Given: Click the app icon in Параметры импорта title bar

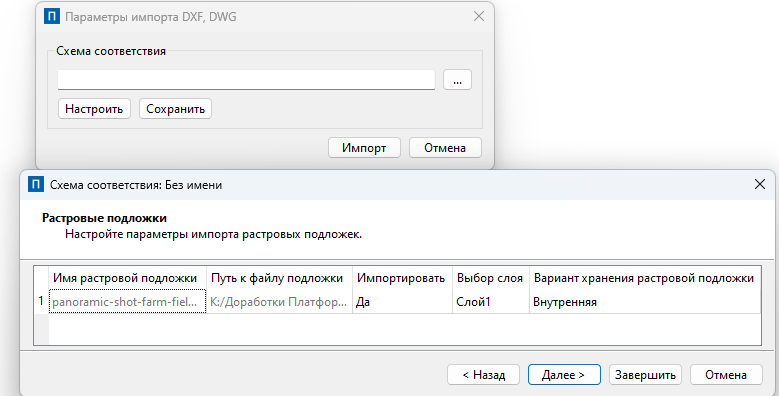Looking at the screenshot, I should click(52, 16).
